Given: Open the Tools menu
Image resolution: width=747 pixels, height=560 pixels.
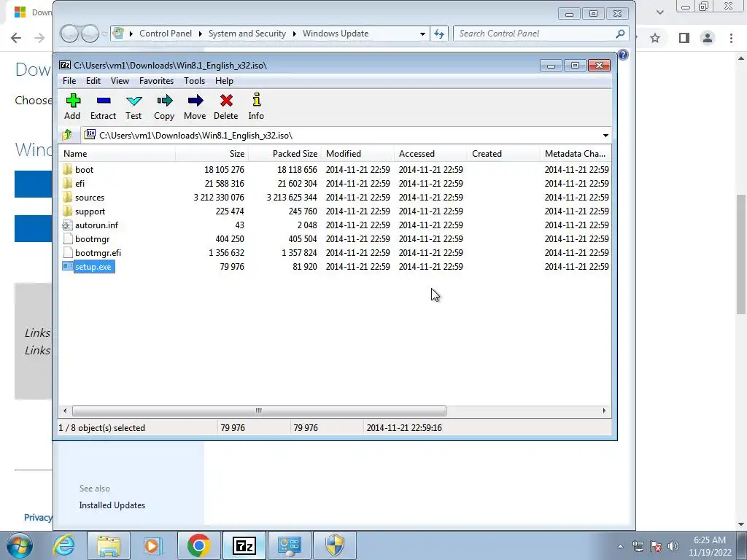Looking at the screenshot, I should [194, 81].
